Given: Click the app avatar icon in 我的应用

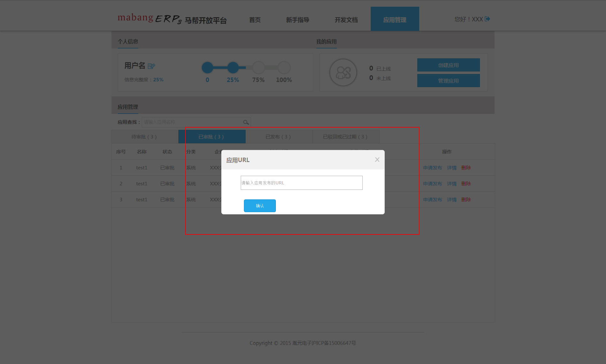Looking at the screenshot, I should pyautogui.click(x=343, y=72).
